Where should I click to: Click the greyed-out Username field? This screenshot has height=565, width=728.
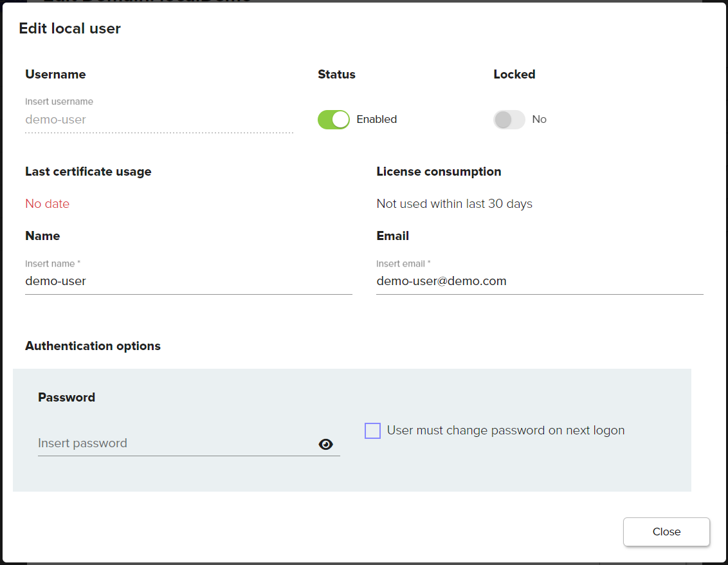[158, 120]
